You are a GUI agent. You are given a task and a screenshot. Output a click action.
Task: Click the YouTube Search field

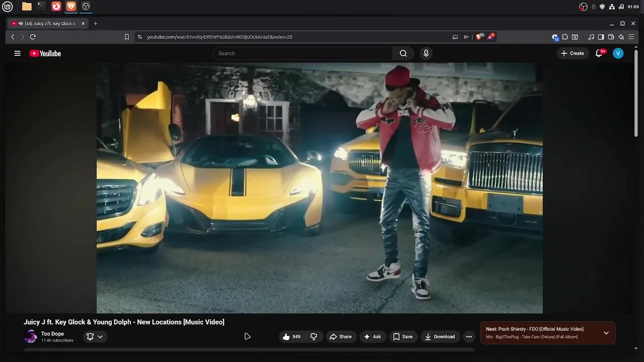(302, 53)
